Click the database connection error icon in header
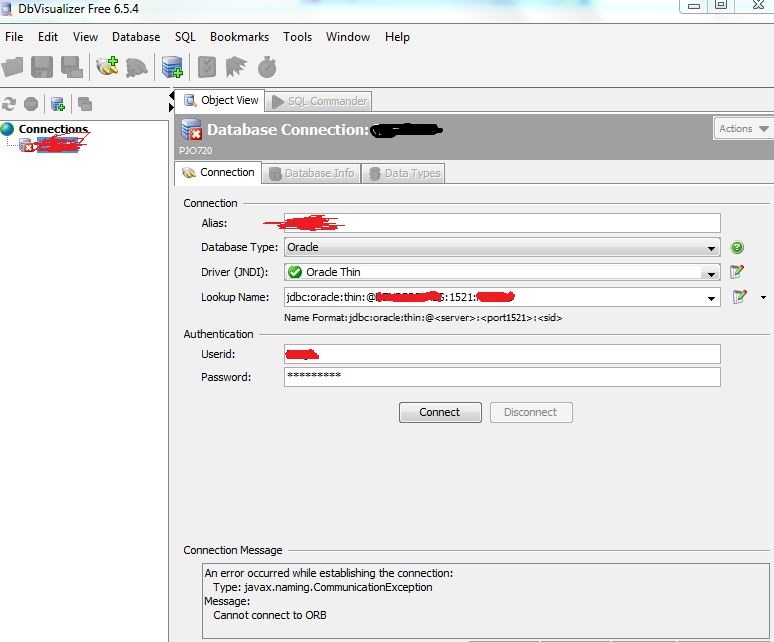 point(191,130)
